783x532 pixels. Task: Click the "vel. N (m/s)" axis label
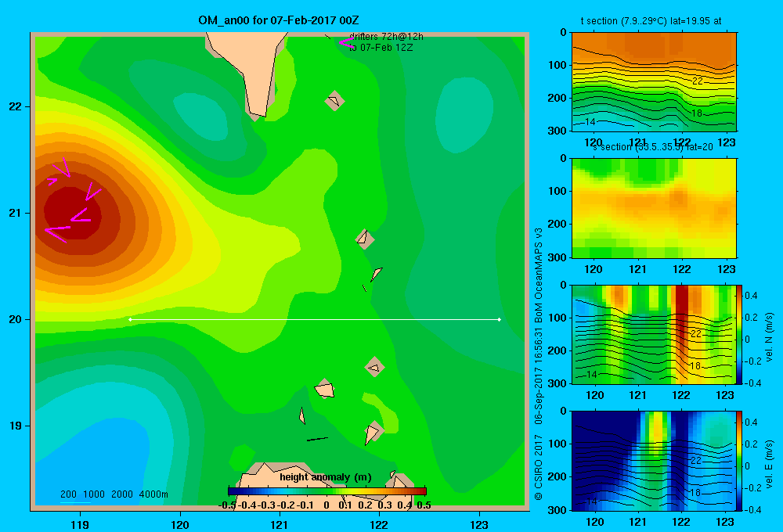[x=770, y=337]
